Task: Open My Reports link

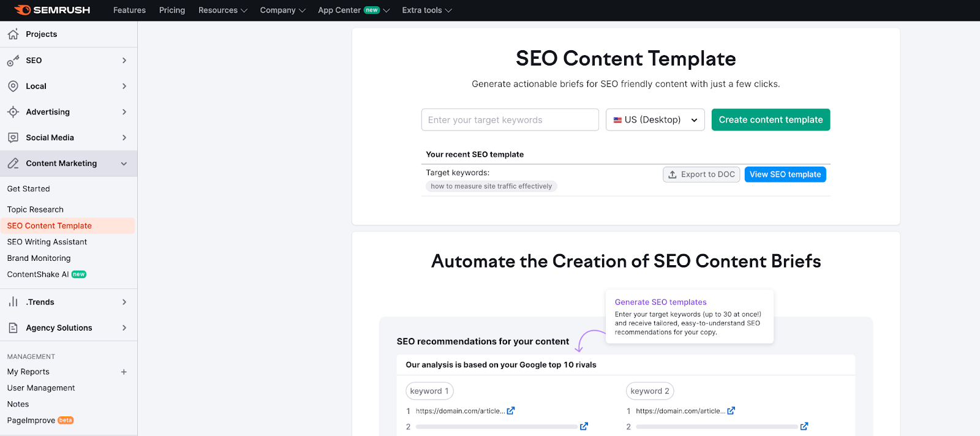Action: (x=28, y=372)
